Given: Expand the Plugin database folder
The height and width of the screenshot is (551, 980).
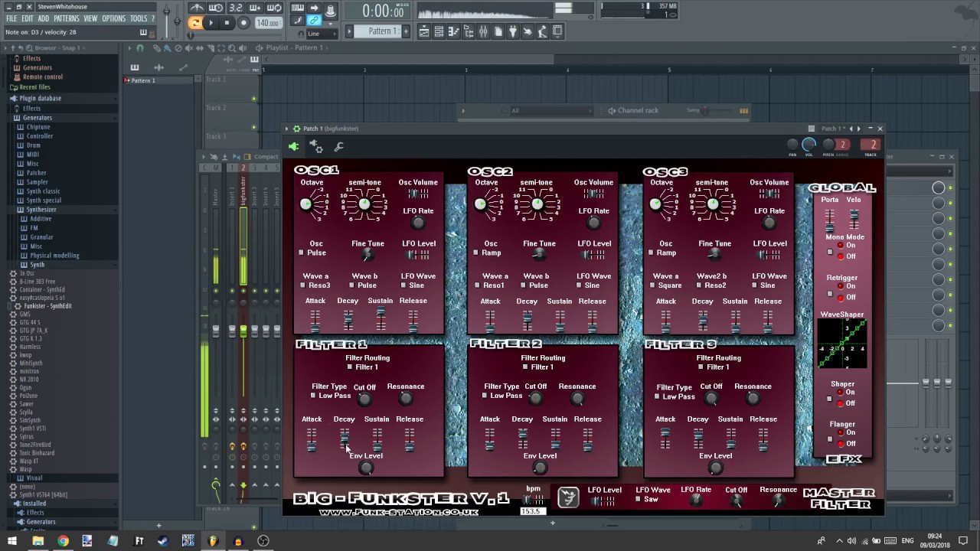Looking at the screenshot, I should 40,99.
